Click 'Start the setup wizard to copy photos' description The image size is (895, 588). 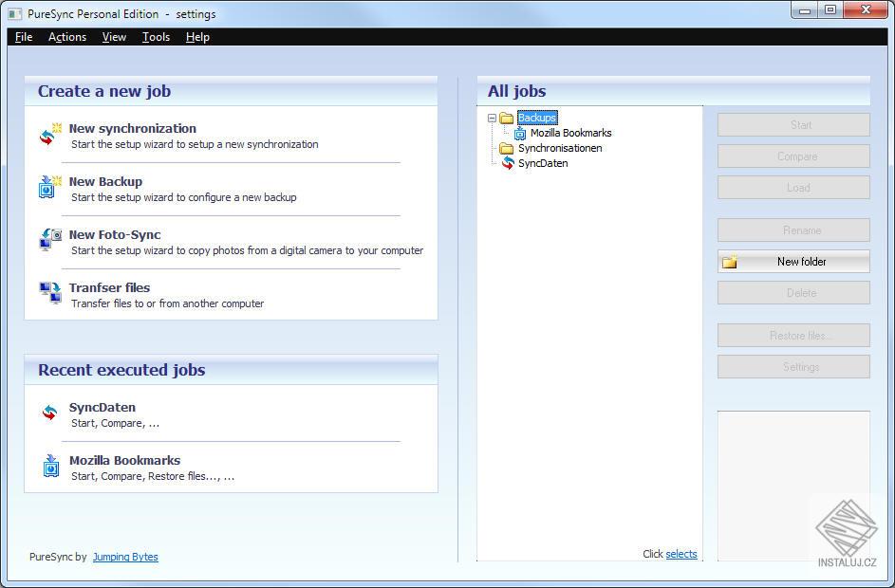coord(247,250)
